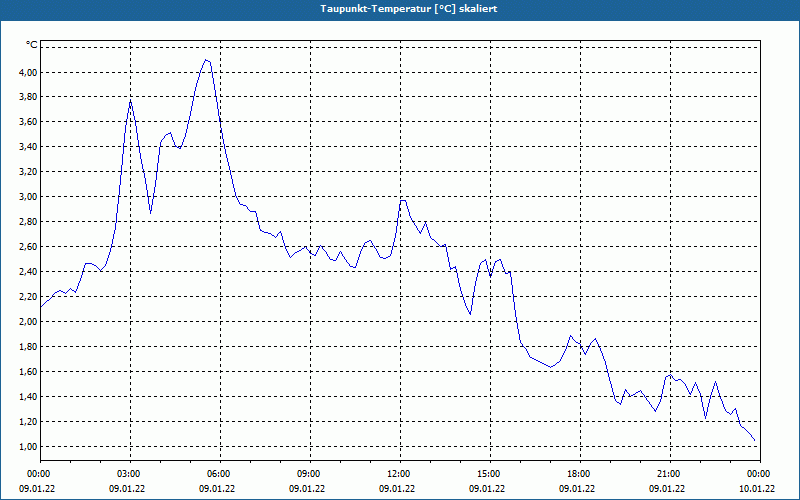Click the '09.01.22' date under 21:00
This screenshot has width=800, height=500.
point(667,488)
